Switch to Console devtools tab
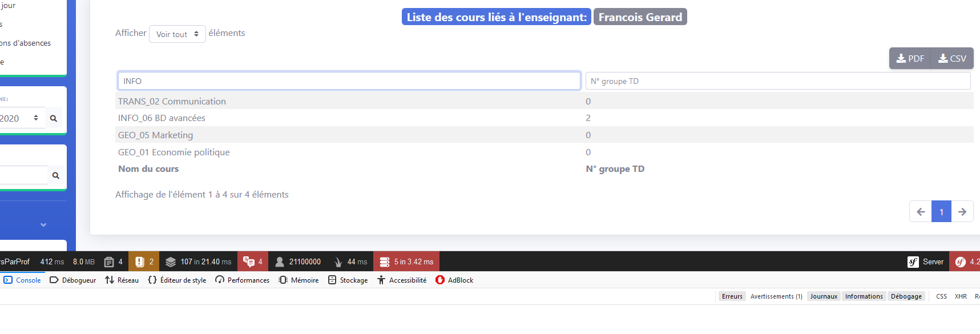This screenshot has width=980, height=334. [22, 280]
